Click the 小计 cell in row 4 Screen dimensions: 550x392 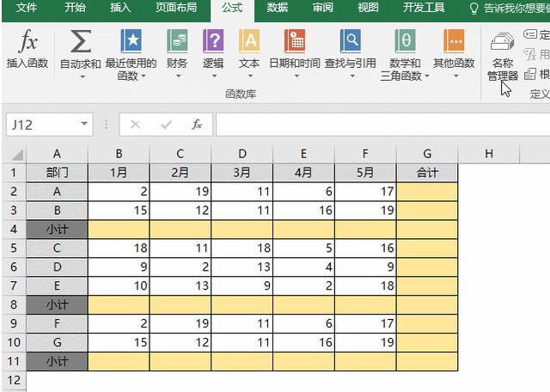(57, 230)
